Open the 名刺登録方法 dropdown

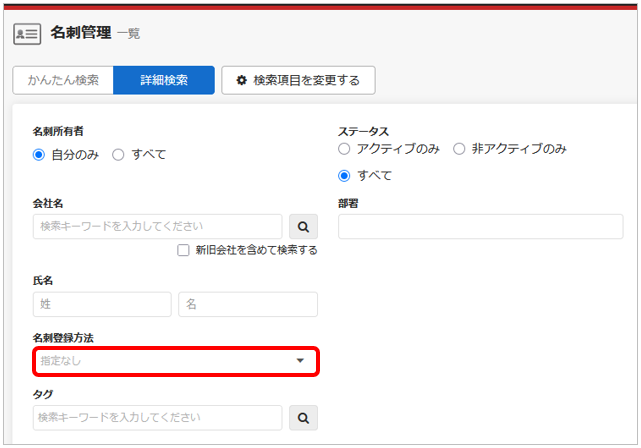(x=175, y=361)
